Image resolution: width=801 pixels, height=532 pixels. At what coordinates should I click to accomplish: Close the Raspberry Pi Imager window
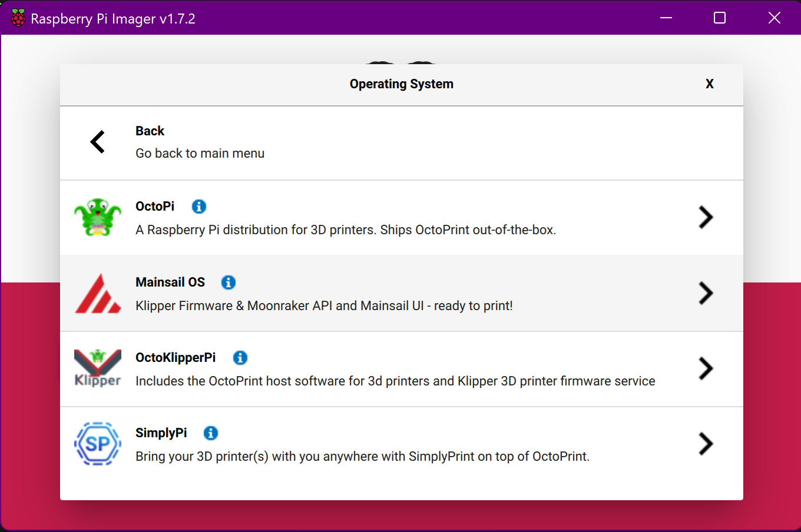coord(774,18)
